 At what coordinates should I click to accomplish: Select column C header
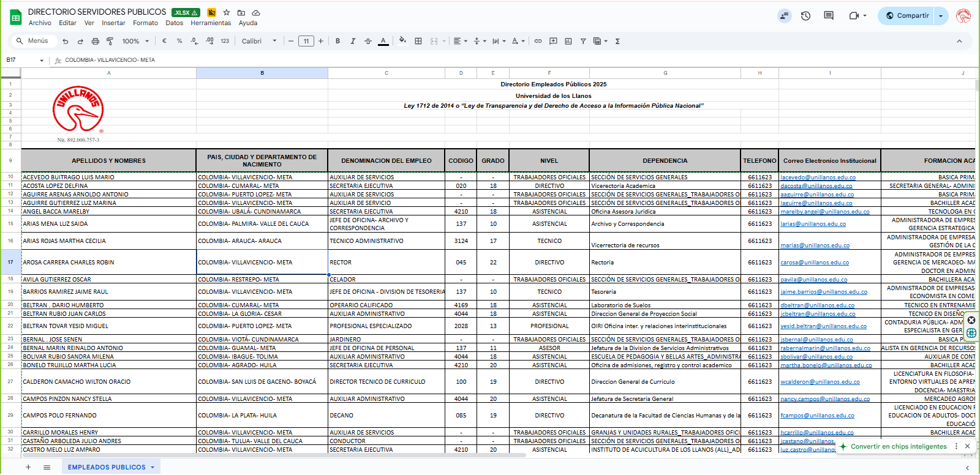[x=386, y=73]
